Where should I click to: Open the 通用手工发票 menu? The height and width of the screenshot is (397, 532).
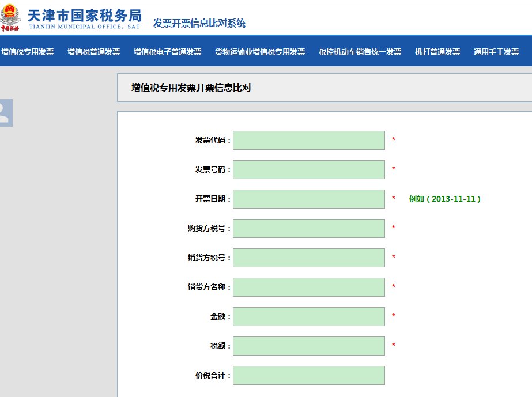click(x=496, y=51)
